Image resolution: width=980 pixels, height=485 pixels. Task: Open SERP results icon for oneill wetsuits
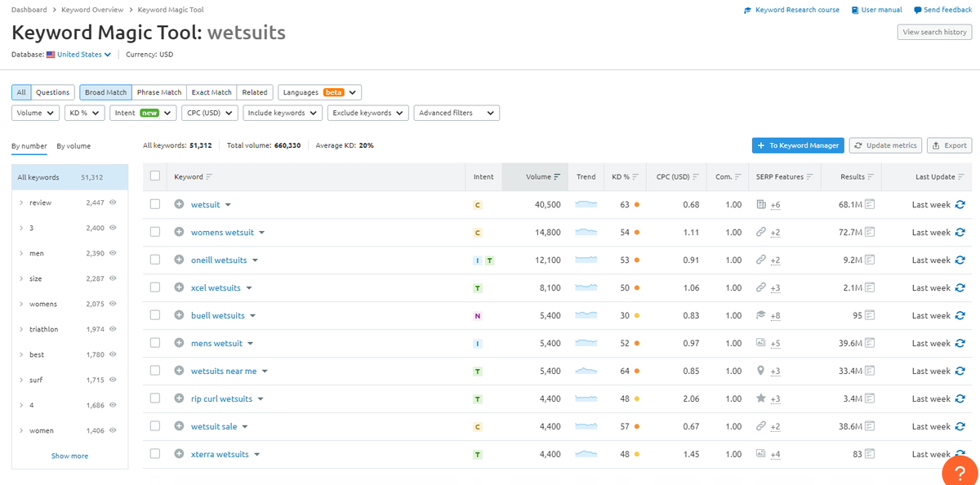(x=870, y=260)
